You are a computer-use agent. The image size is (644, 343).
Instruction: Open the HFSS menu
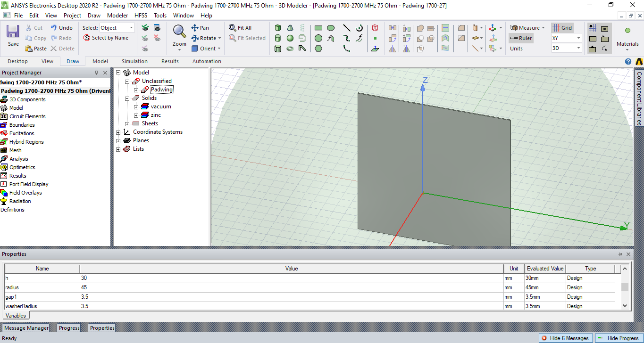pyautogui.click(x=141, y=15)
